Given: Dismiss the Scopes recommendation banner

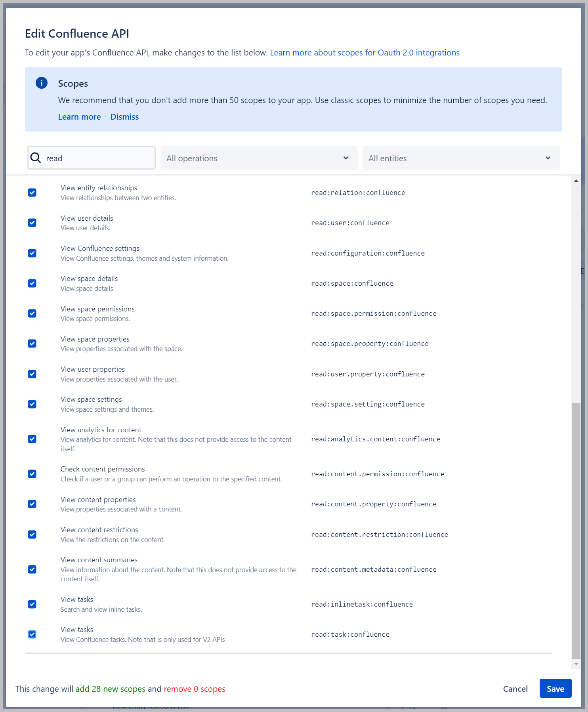Looking at the screenshot, I should click(x=124, y=117).
